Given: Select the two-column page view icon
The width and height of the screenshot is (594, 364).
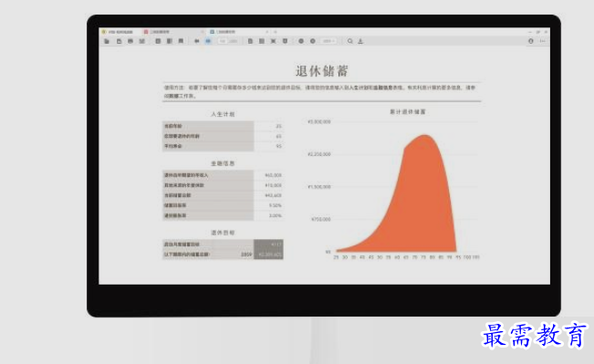Looking at the screenshot, I should pyautogui.click(x=261, y=41).
